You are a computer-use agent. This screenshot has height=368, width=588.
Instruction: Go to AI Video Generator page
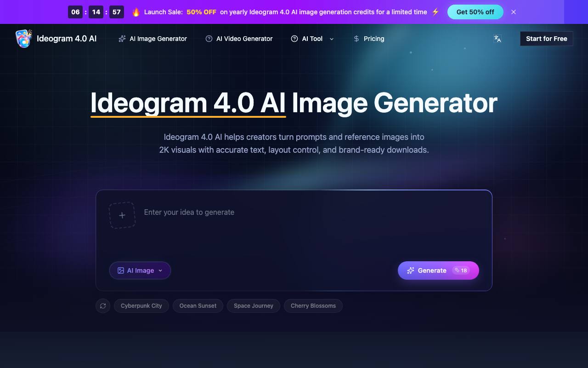(x=239, y=39)
